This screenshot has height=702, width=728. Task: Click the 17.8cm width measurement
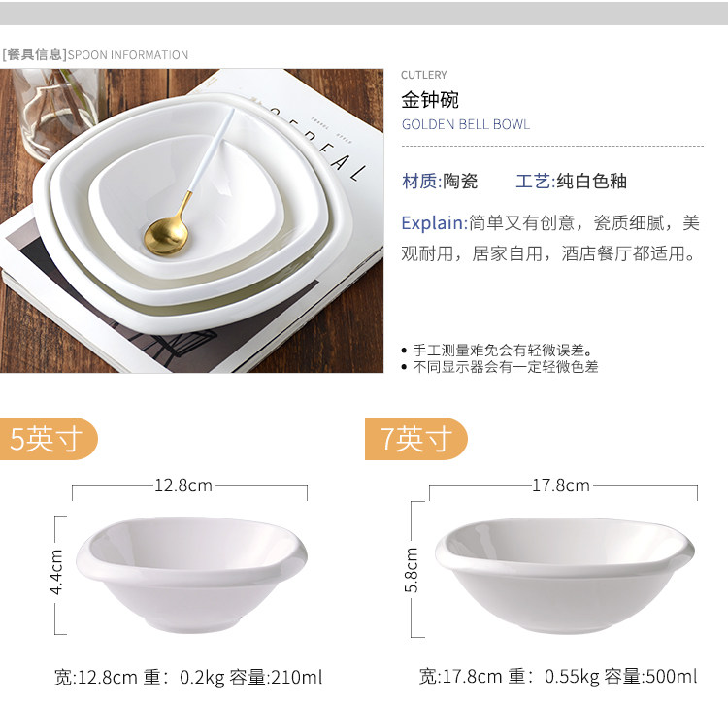tap(561, 485)
